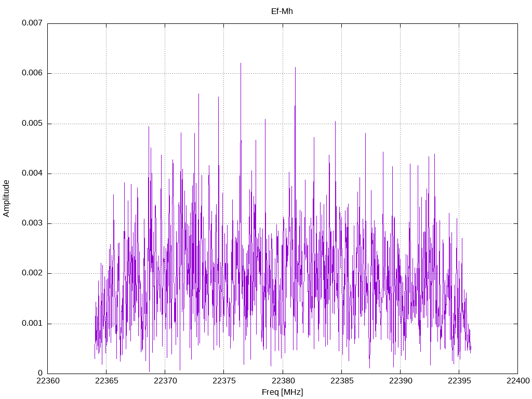This screenshot has height=399, width=532.
Task: Click the x-axis tick label 22370
Action: click(x=165, y=381)
